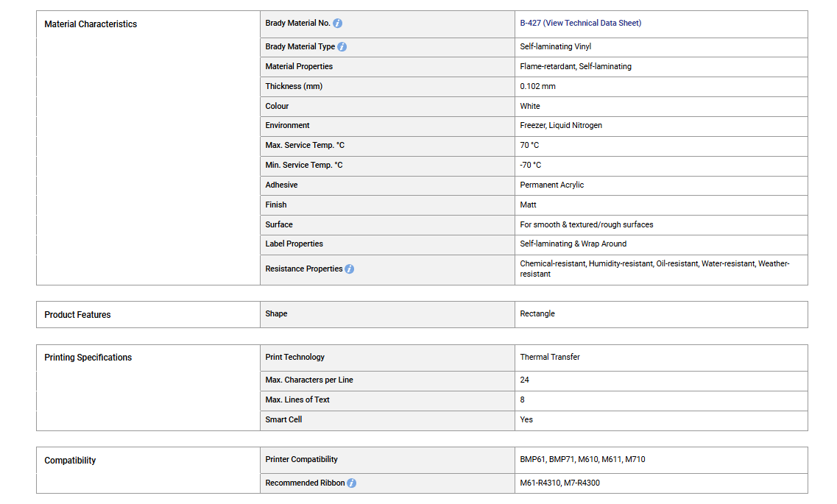Click the Printer Compatibility label

coord(302,459)
